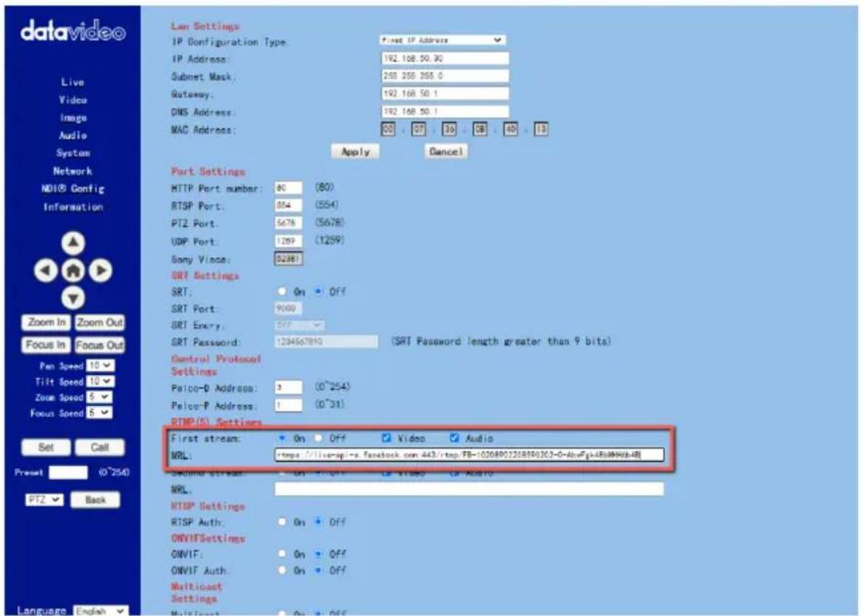
Task: Open the Information page
Action: (x=73, y=207)
